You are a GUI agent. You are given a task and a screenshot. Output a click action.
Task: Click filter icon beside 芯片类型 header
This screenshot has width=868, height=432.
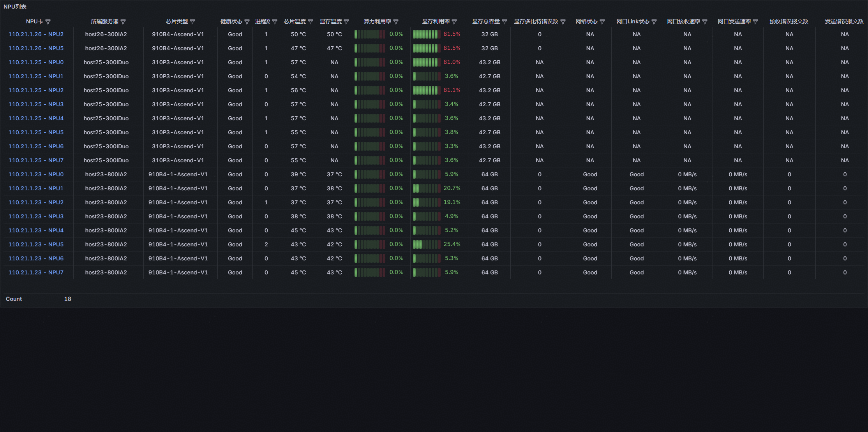click(x=192, y=22)
